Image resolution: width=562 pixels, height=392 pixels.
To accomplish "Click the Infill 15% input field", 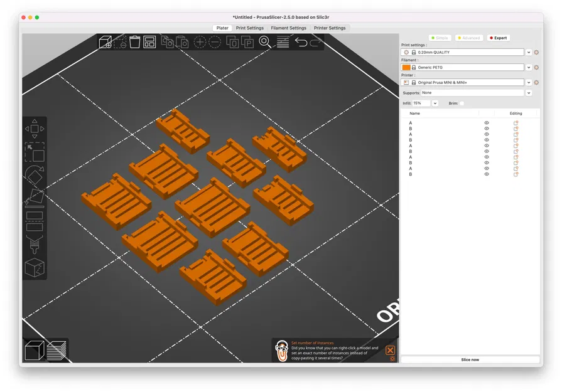I will pyautogui.click(x=421, y=103).
